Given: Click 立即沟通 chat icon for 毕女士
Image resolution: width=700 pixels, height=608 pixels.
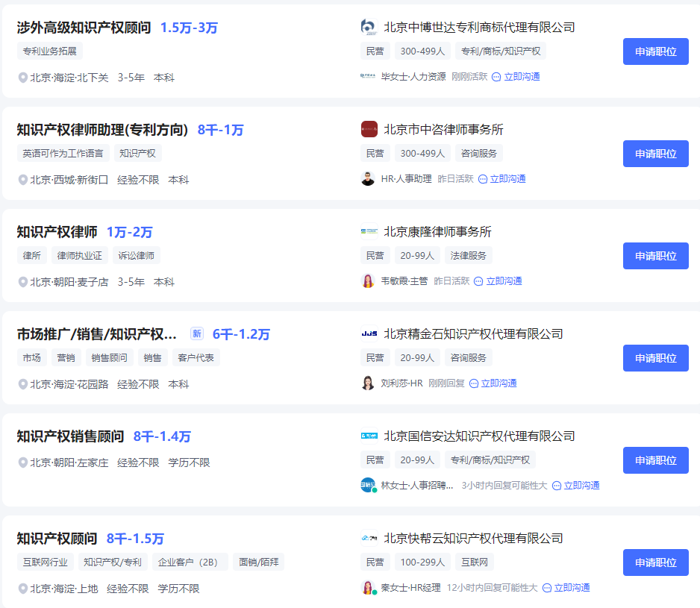Looking at the screenshot, I should tap(496, 77).
